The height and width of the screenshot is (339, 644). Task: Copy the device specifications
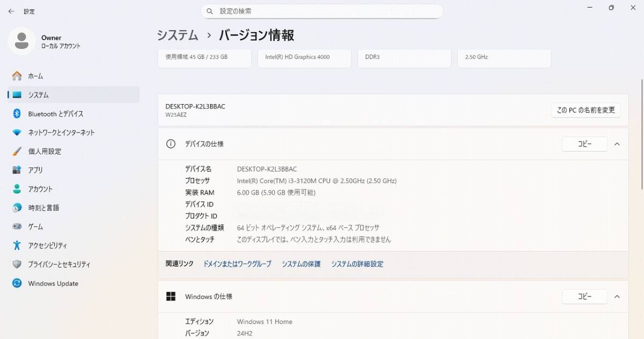(x=584, y=144)
